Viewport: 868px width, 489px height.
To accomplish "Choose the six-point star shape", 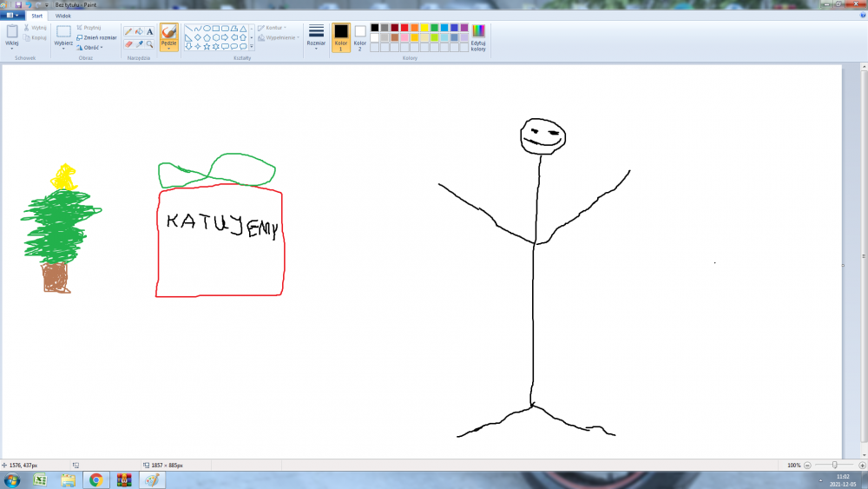I will coord(216,47).
